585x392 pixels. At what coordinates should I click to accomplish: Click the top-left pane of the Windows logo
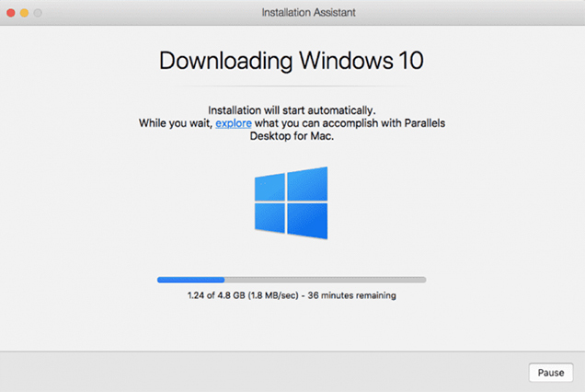click(270, 188)
